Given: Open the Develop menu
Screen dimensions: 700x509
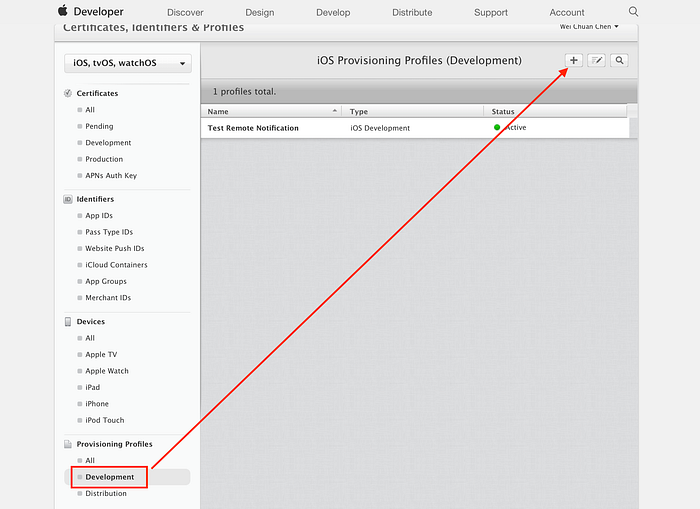Looking at the screenshot, I should (333, 13).
